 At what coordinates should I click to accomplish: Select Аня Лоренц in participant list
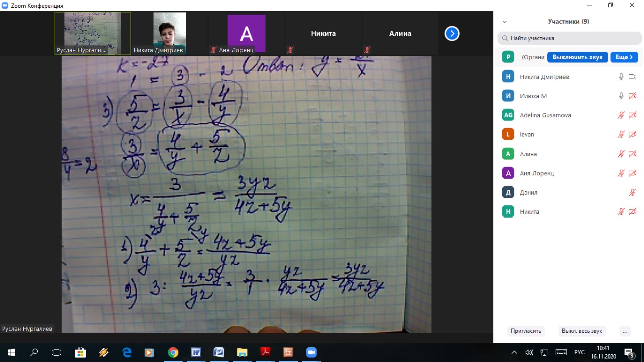[x=536, y=173]
